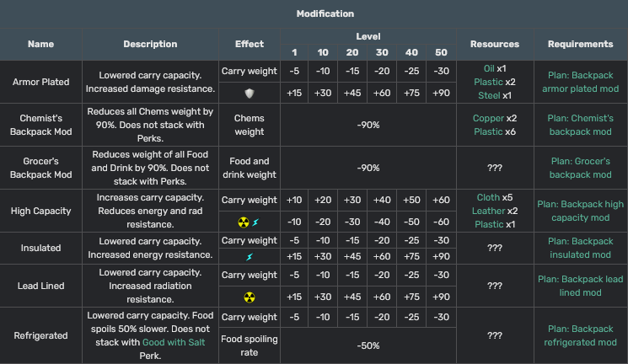Follow the Good with Salt perk link
Screen dimensions: 628x364
(x=174, y=342)
